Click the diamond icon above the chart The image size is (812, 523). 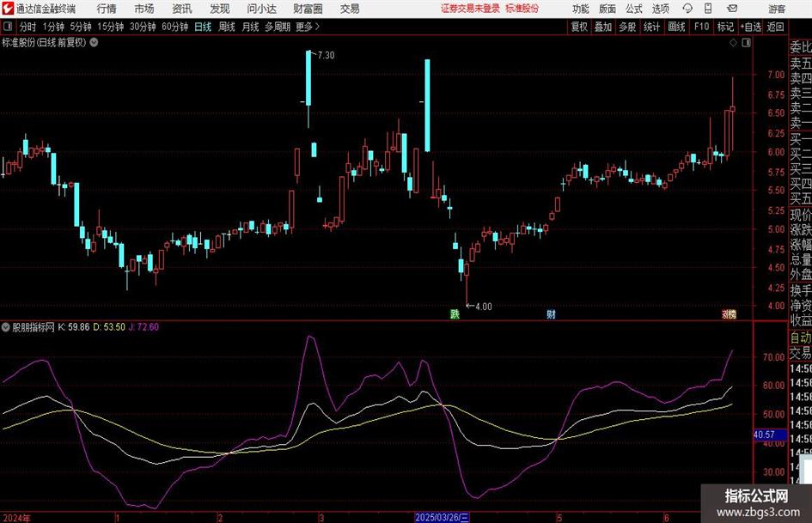coord(733,43)
